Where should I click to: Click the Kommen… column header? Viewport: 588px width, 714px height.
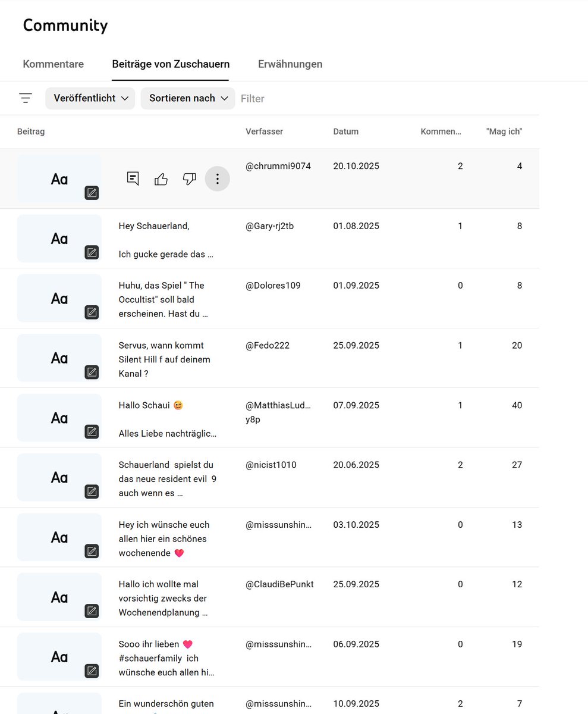[x=441, y=131]
